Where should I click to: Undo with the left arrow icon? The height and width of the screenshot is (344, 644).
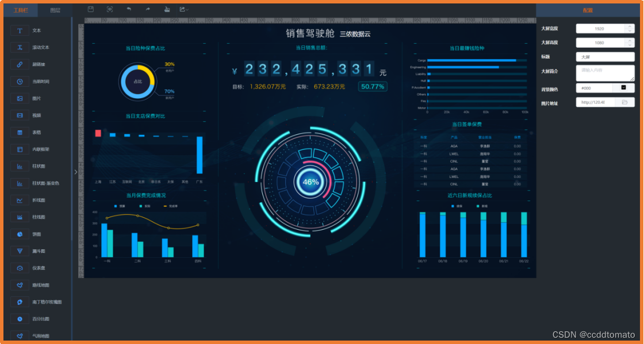click(129, 9)
